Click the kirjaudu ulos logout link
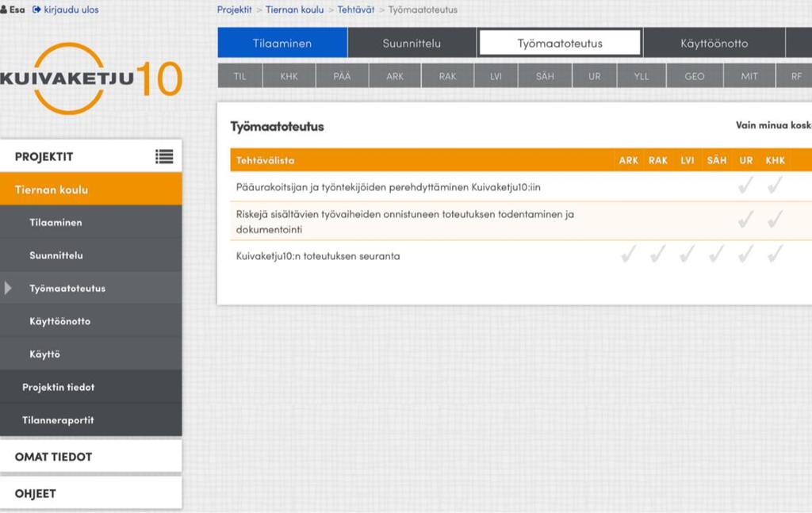Screen dimensions: 812x513 click(x=71, y=10)
